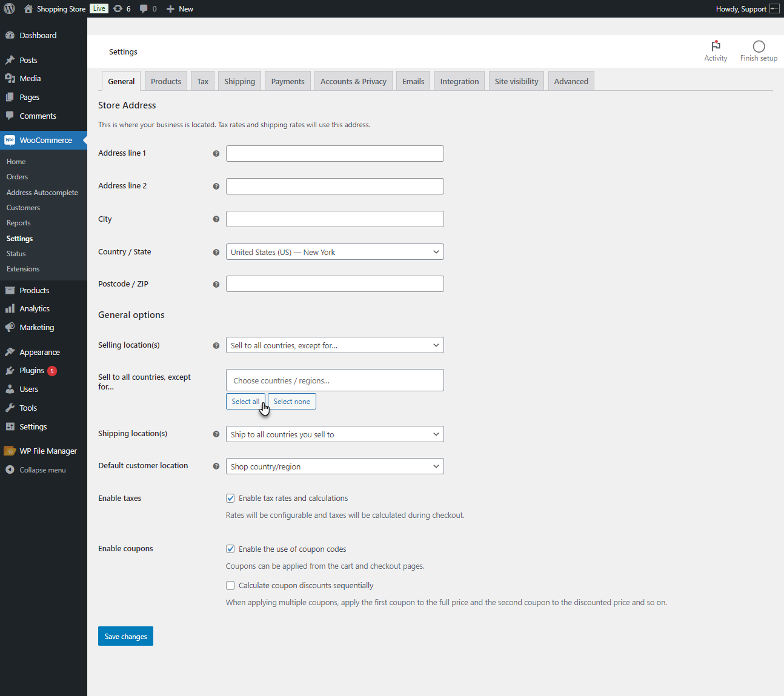Image resolution: width=784 pixels, height=696 pixels.
Task: Open Reports in WooCommerce submenu
Action: [19, 223]
